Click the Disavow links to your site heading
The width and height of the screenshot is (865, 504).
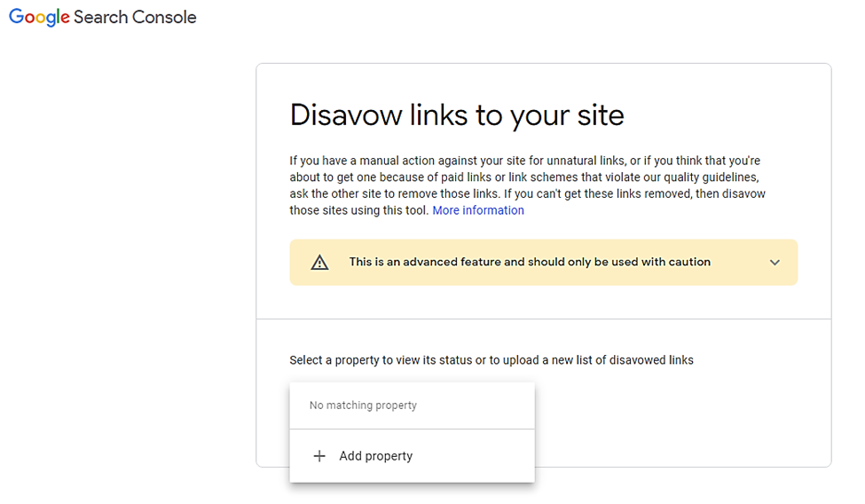pos(457,114)
